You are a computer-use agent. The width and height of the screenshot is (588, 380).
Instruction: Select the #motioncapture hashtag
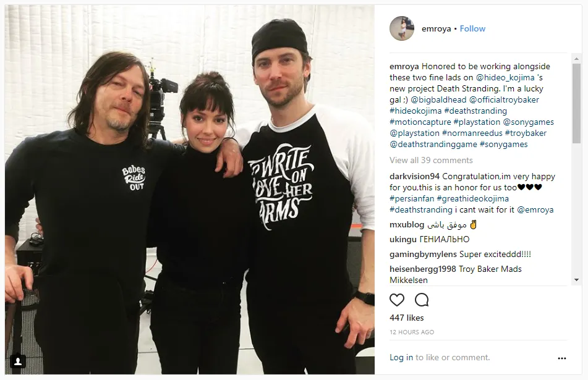[x=420, y=122]
